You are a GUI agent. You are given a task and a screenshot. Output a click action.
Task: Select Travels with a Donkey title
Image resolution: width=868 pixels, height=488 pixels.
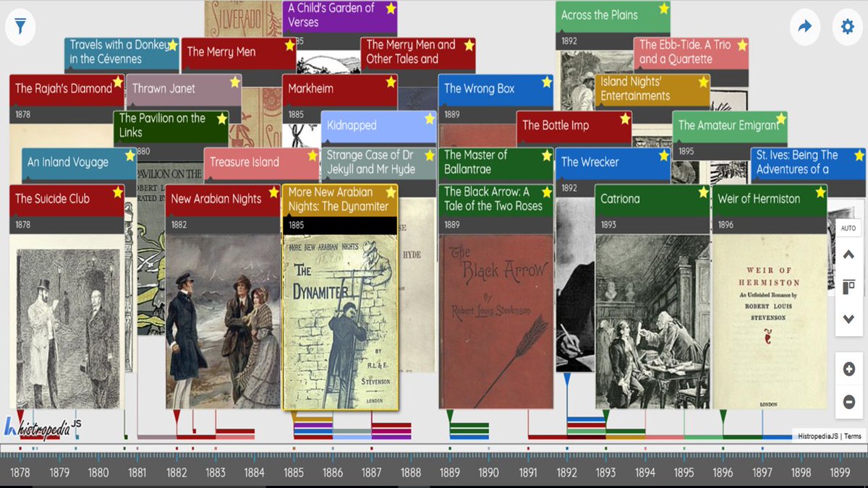click(119, 51)
